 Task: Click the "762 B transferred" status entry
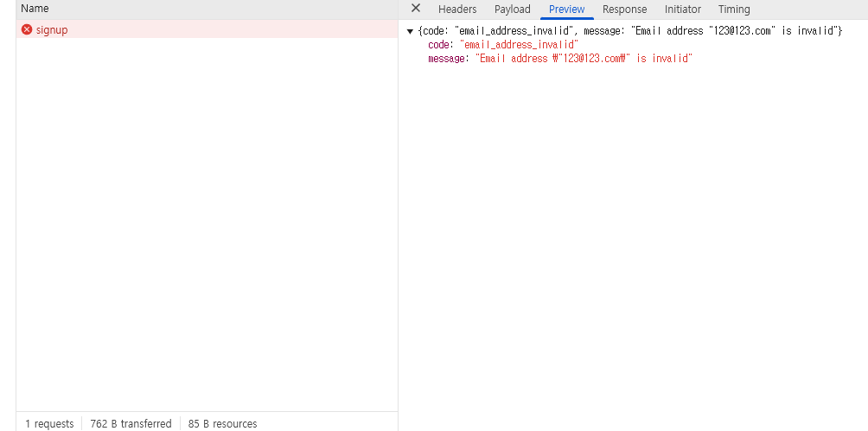(x=131, y=424)
